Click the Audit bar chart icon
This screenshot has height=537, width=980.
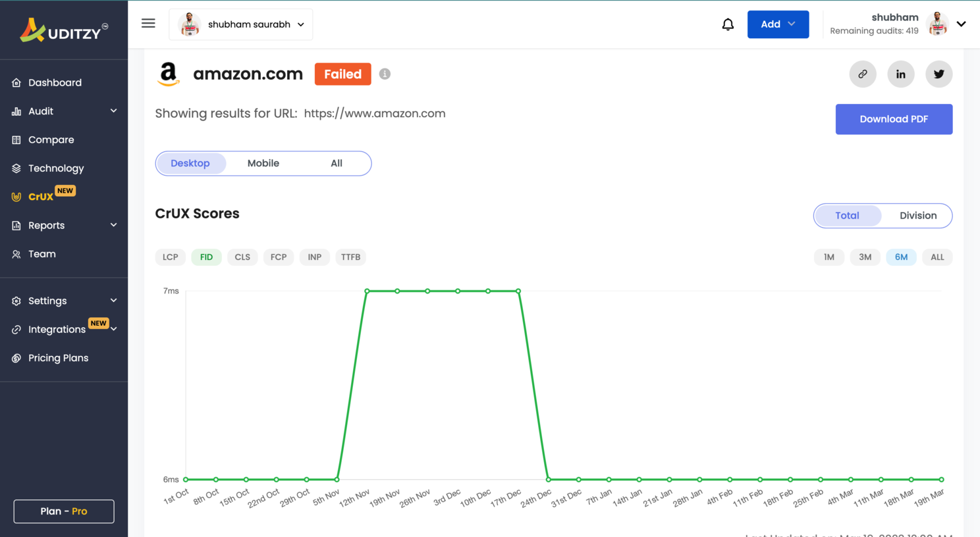pyautogui.click(x=16, y=111)
